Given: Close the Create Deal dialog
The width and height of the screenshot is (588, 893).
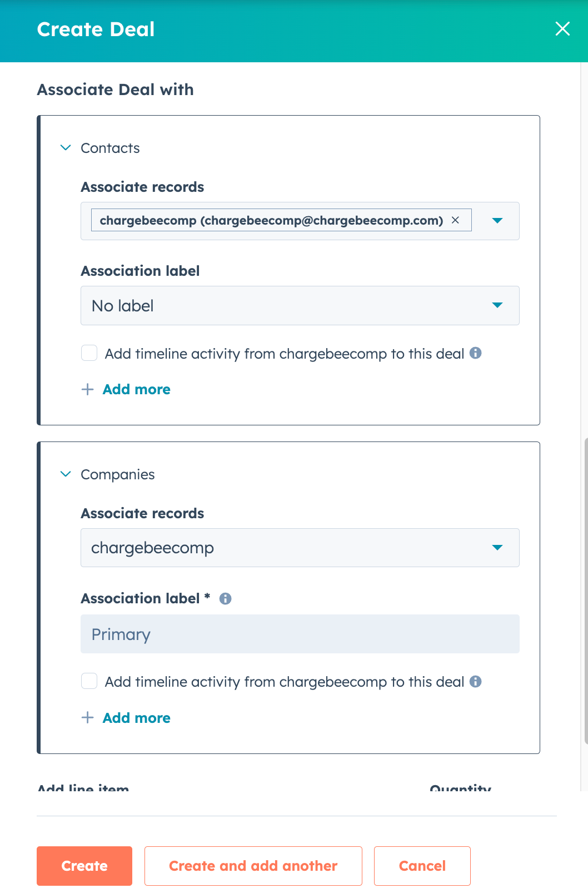Looking at the screenshot, I should coord(562,29).
